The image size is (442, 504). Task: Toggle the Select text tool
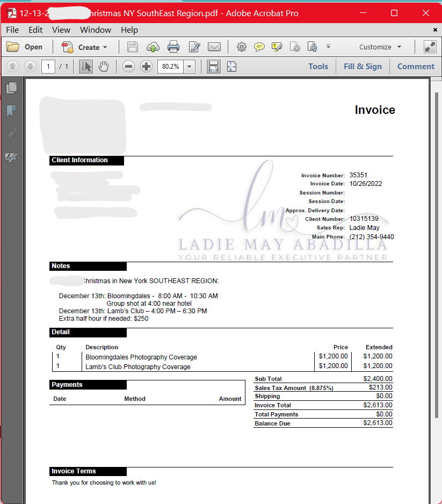(x=86, y=67)
